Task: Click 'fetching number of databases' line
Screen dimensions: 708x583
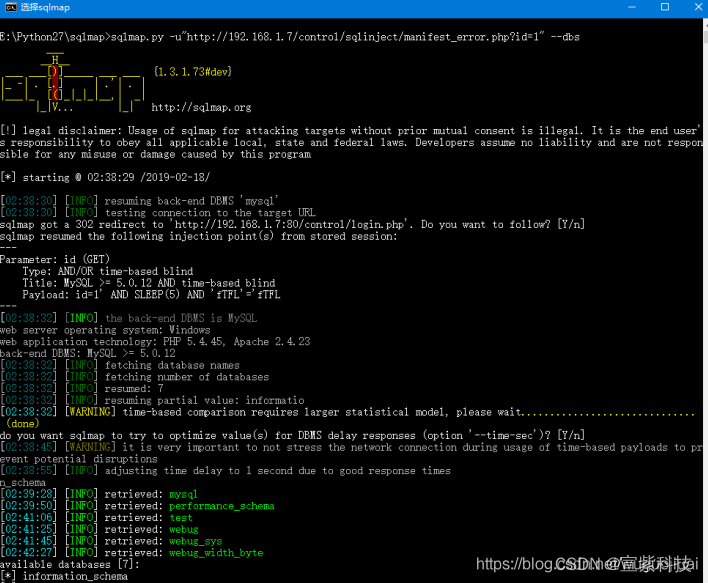Action: (135, 377)
